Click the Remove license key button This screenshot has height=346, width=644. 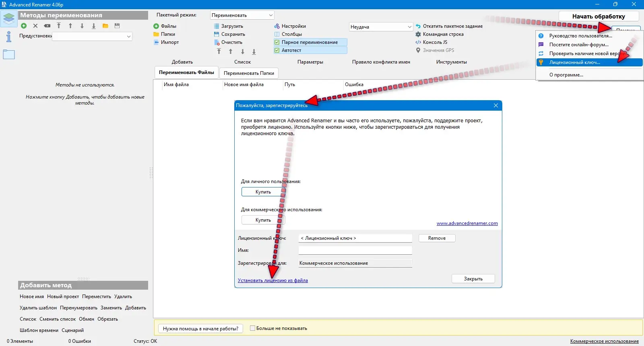(x=437, y=238)
